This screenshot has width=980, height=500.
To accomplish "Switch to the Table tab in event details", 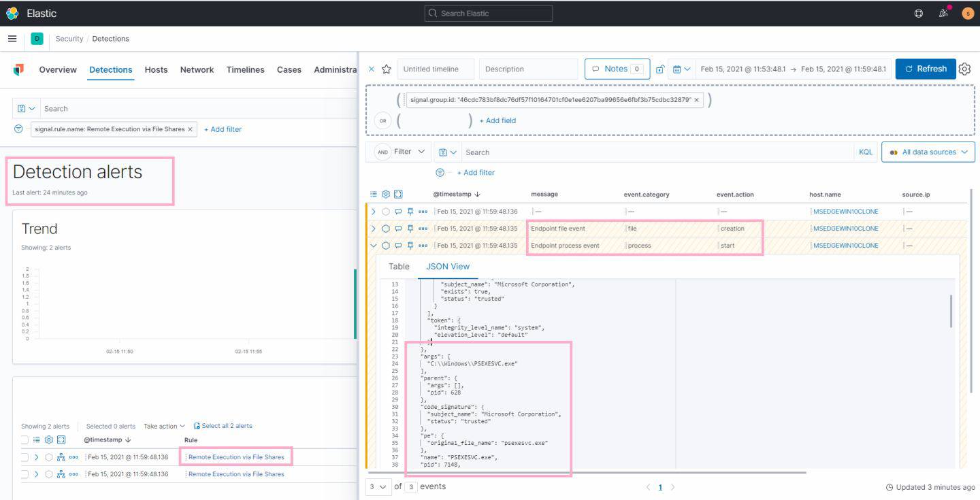I will tap(399, 266).
